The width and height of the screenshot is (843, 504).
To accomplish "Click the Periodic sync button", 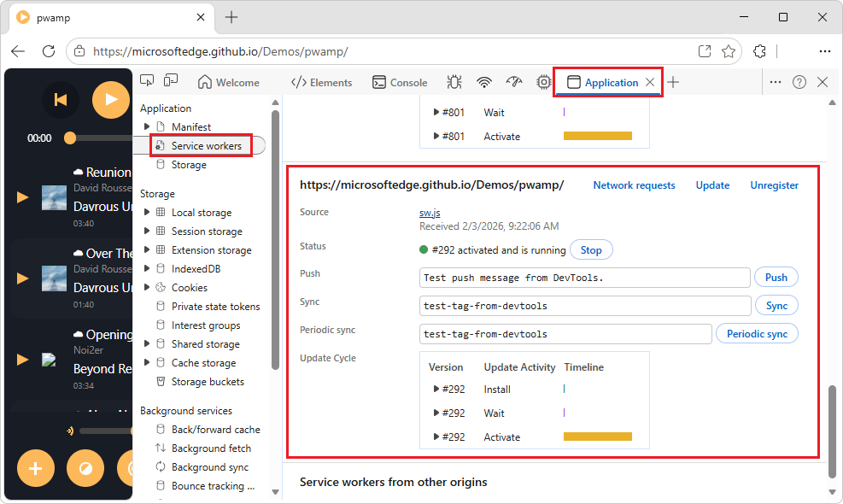I will coord(757,333).
